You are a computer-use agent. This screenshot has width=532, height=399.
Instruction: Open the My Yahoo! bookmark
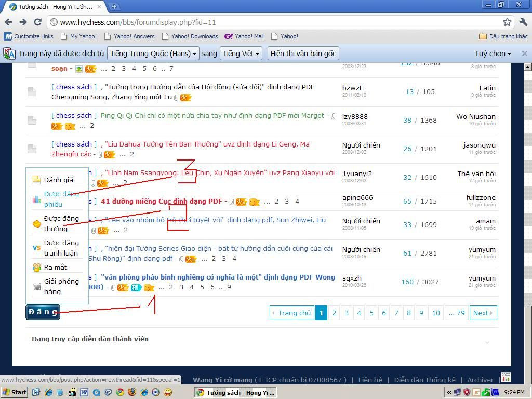[79, 36]
